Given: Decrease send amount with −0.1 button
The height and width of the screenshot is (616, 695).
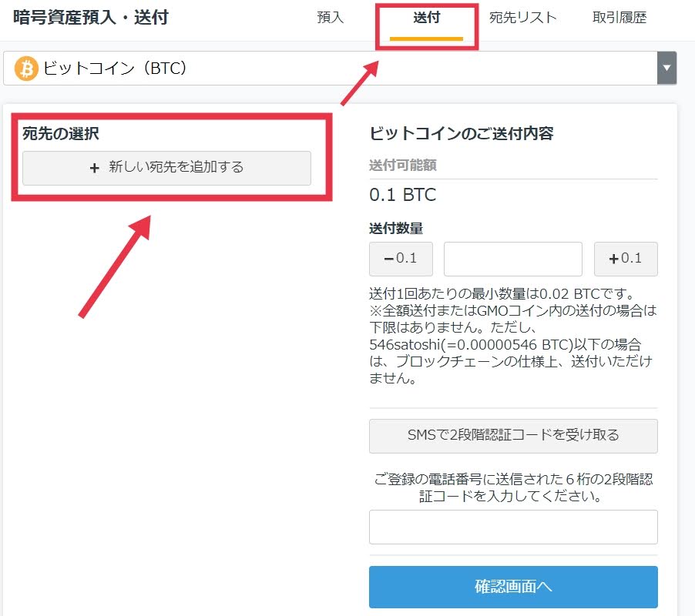Looking at the screenshot, I should pos(401,259).
